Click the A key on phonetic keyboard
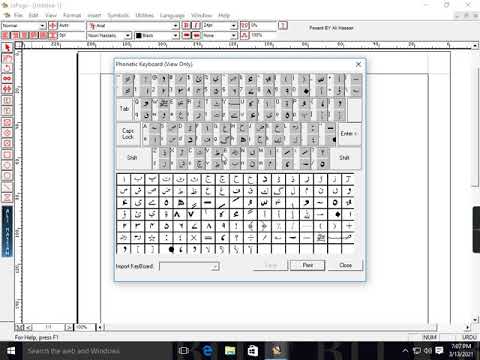The width and height of the screenshot is (480, 360). [152, 134]
